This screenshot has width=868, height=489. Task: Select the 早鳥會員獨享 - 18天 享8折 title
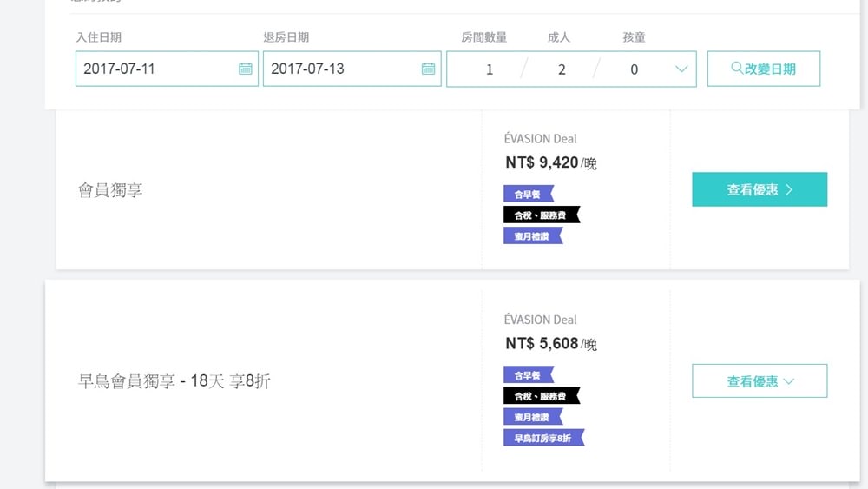coord(174,381)
